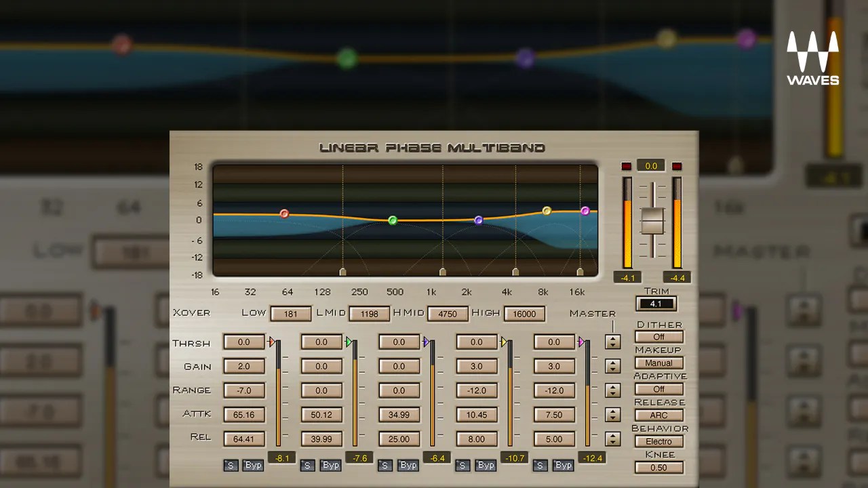Viewport: 868px width, 488px height.
Task: Click low band Rel value 64.41
Action: point(243,439)
